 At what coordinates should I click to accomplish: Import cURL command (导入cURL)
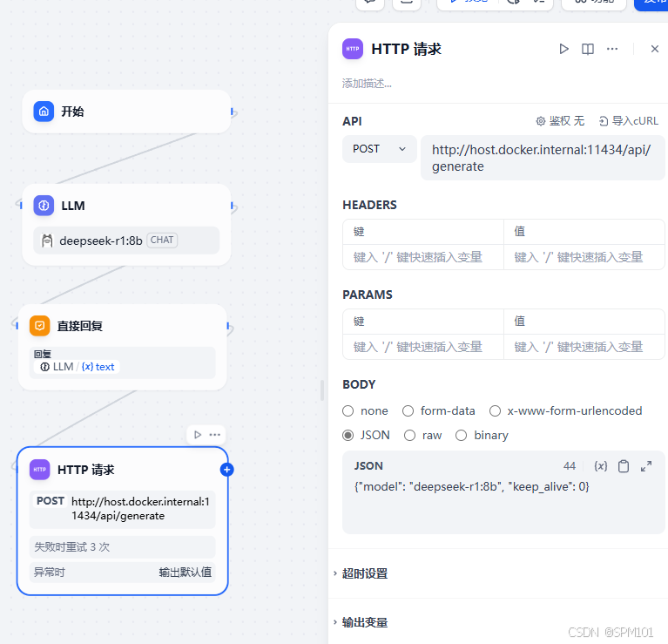pos(629,121)
